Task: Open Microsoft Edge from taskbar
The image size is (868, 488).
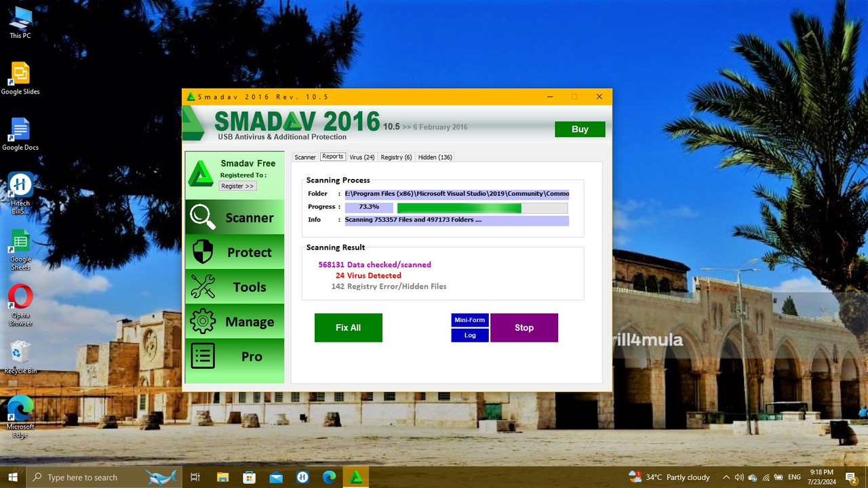Action: (x=329, y=477)
